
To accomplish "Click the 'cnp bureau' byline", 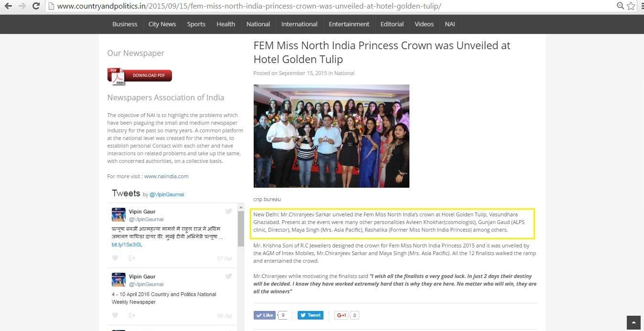I will [x=267, y=199].
